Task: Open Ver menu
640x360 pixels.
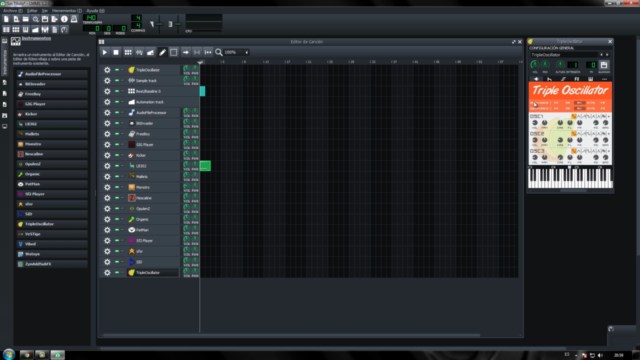Action: (45, 11)
